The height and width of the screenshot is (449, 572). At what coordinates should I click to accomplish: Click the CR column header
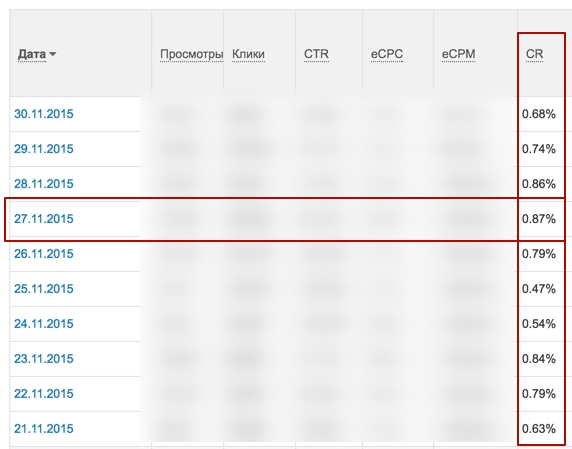(x=534, y=54)
